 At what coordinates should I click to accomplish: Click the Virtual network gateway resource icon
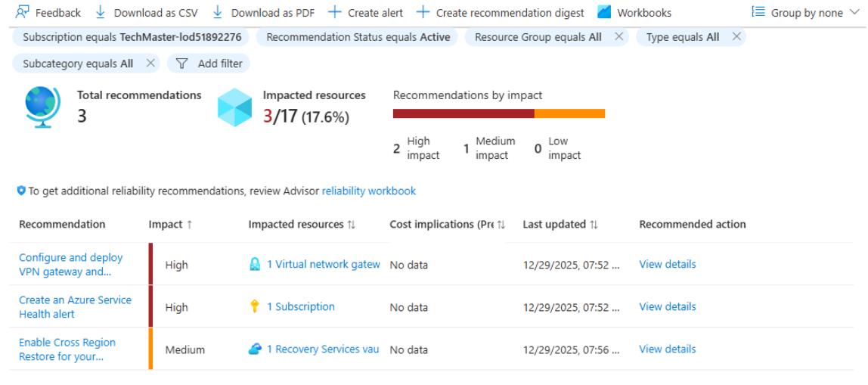click(x=255, y=265)
